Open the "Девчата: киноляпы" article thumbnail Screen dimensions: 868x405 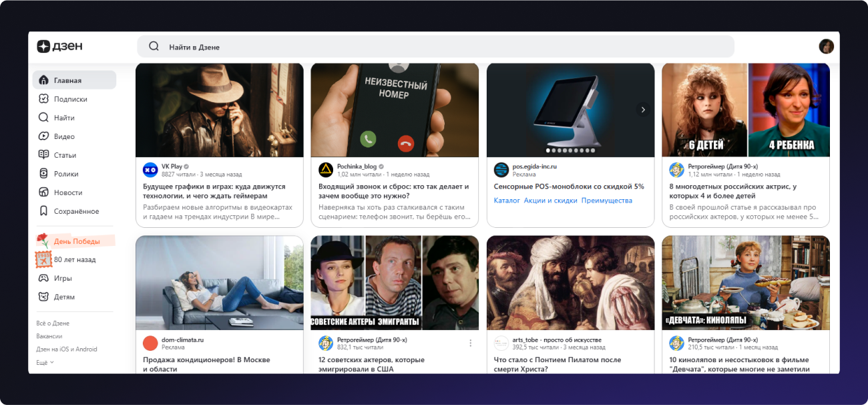pyautogui.click(x=745, y=283)
